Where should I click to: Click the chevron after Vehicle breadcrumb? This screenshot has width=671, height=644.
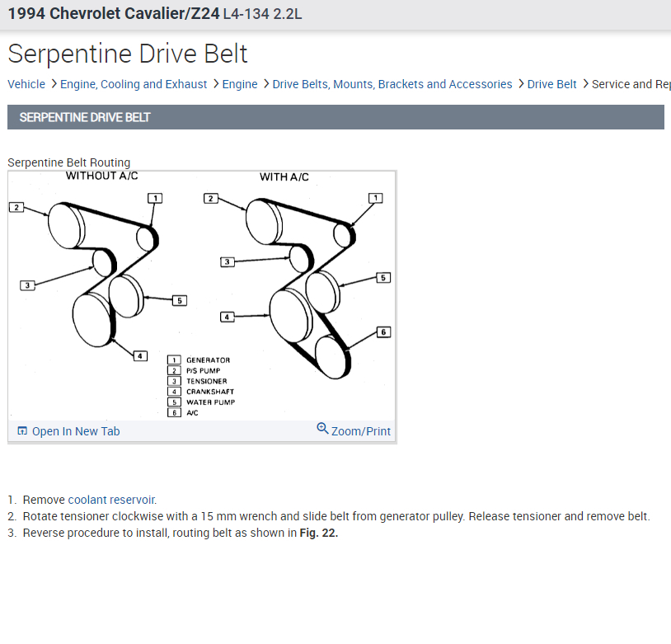click(54, 83)
